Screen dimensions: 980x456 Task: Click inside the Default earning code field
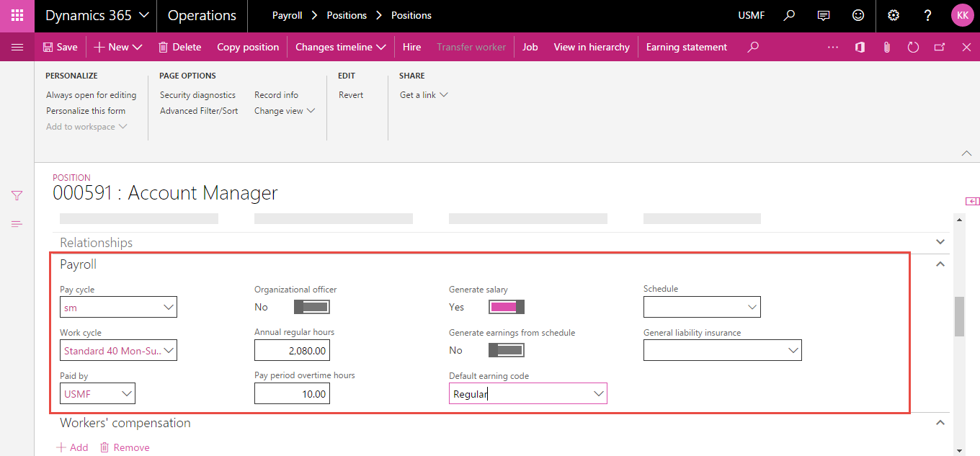point(512,393)
